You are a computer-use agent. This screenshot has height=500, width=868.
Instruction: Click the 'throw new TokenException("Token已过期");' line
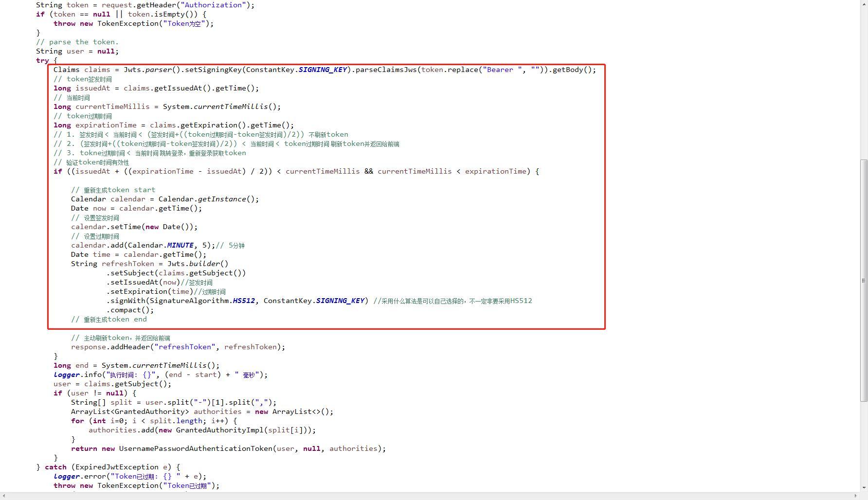pyautogui.click(x=136, y=485)
